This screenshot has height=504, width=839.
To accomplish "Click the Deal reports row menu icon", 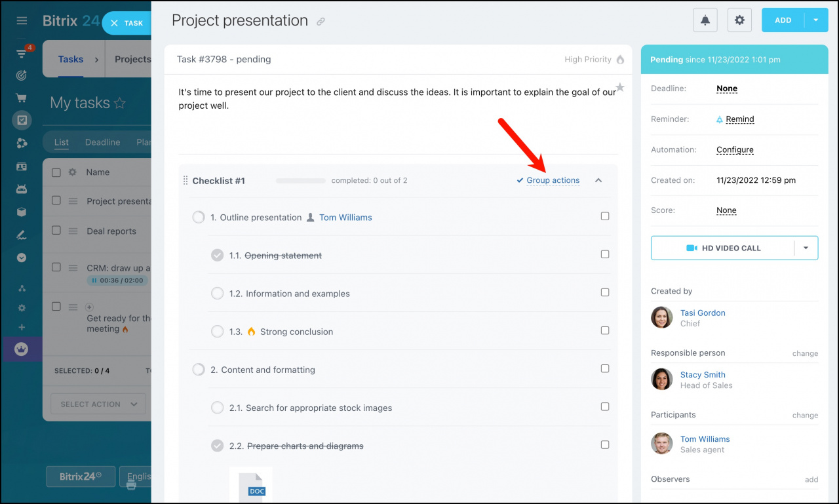I will tap(73, 231).
